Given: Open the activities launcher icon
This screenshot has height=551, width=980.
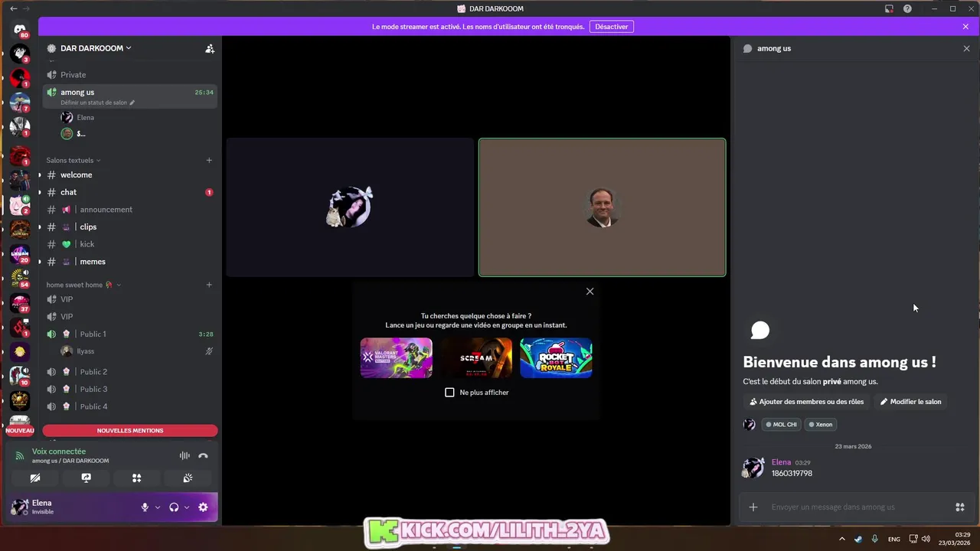Looking at the screenshot, I should point(136,478).
